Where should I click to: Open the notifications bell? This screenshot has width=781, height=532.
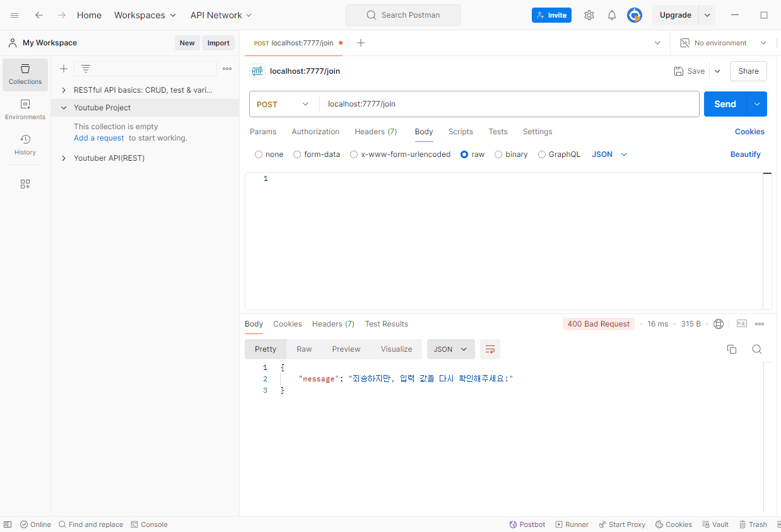tap(612, 15)
